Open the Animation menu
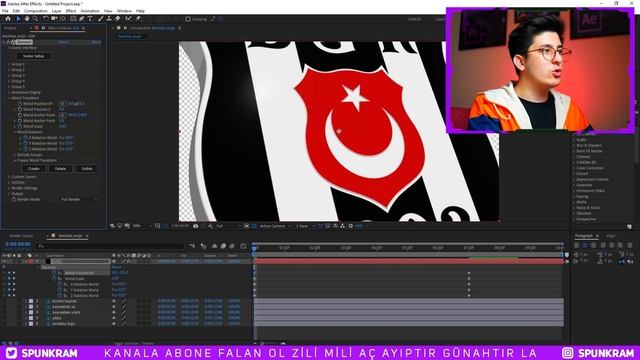640x360 pixels. (x=90, y=11)
